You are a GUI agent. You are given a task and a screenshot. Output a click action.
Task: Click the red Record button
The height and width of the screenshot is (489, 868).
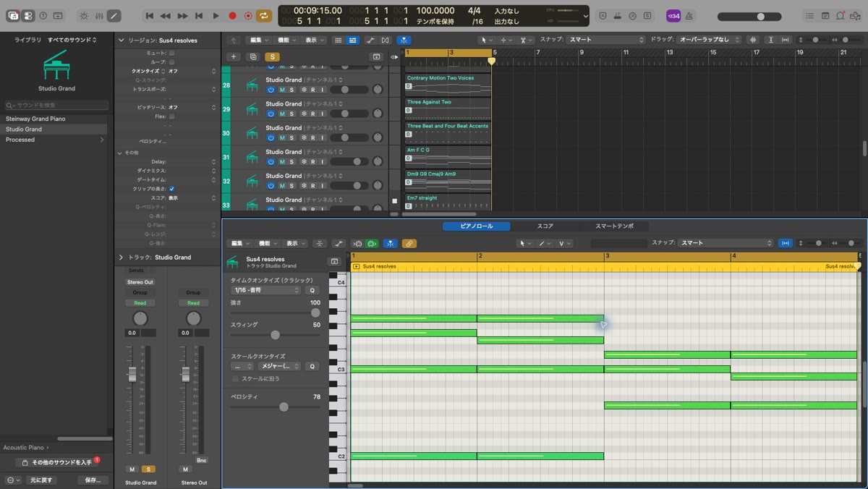pos(232,16)
